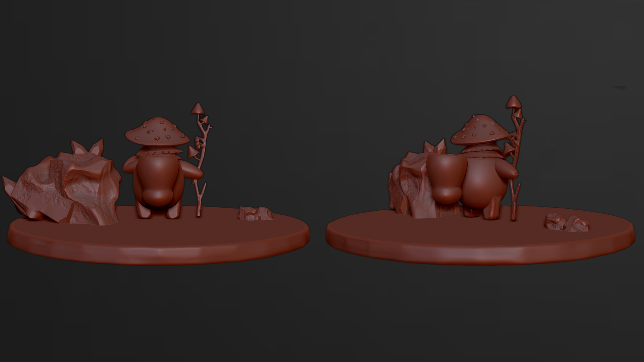Select the mushroom-hat character in the left render
Viewport: 644px width, 362px height.
tap(157, 168)
